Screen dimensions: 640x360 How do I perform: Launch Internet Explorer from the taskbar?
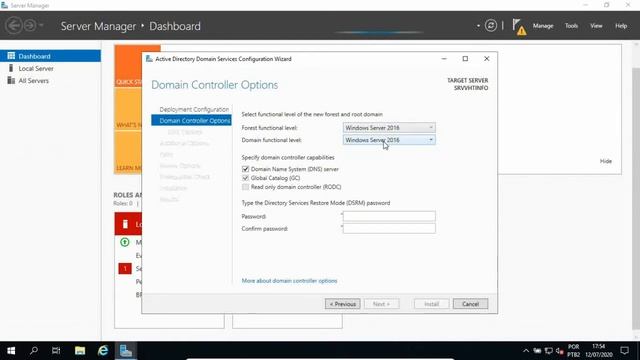[x=103, y=351]
